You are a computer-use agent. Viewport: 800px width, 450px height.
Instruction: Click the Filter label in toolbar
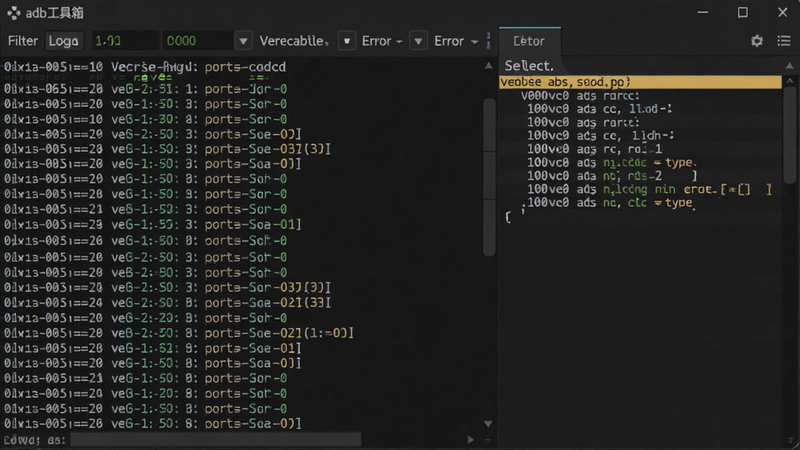(23, 41)
